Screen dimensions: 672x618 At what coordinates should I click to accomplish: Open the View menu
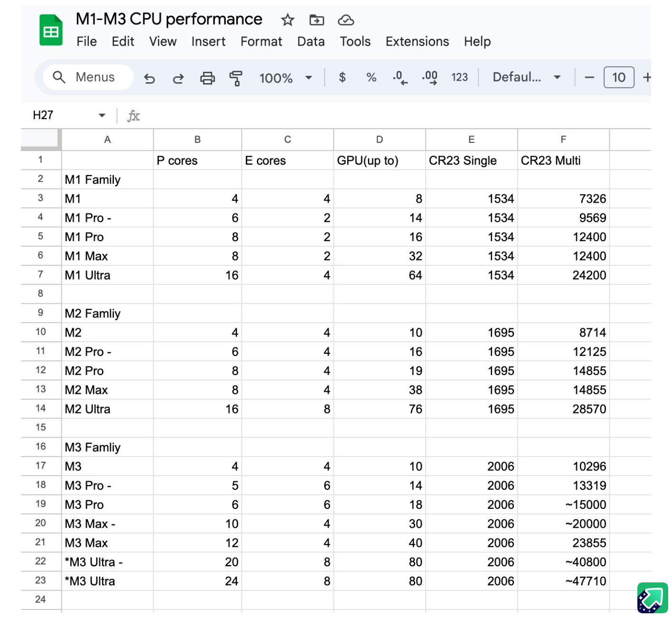pos(163,42)
